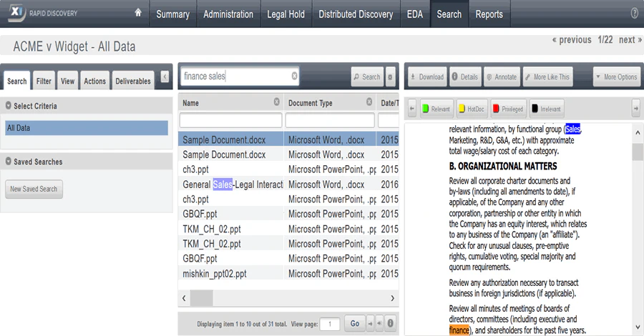This screenshot has height=336, width=644.
Task: Switch to the Legal Hold tab
Action: pyautogui.click(x=286, y=14)
